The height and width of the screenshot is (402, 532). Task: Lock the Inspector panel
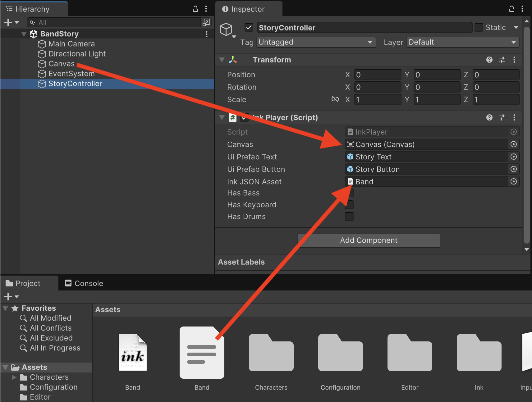511,9
